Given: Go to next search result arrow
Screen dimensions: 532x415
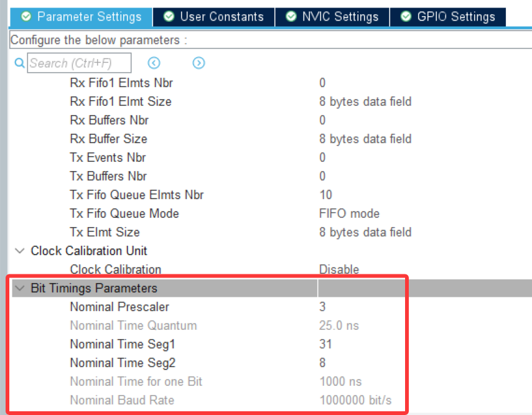Looking at the screenshot, I should point(198,63).
